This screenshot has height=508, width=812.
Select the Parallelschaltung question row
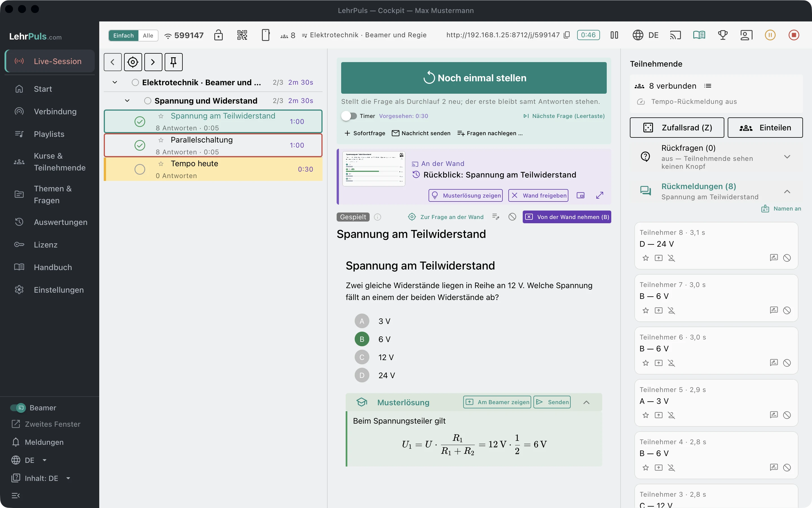click(213, 145)
